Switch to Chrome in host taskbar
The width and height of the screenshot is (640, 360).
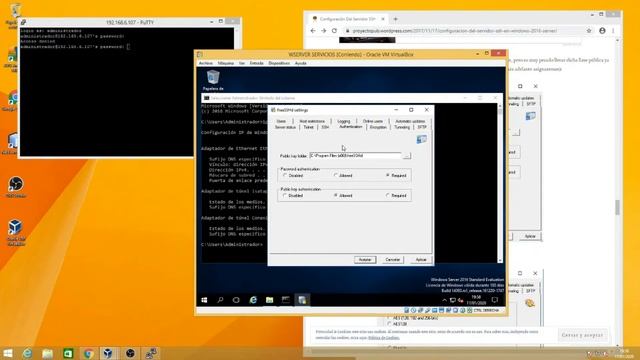(88, 353)
